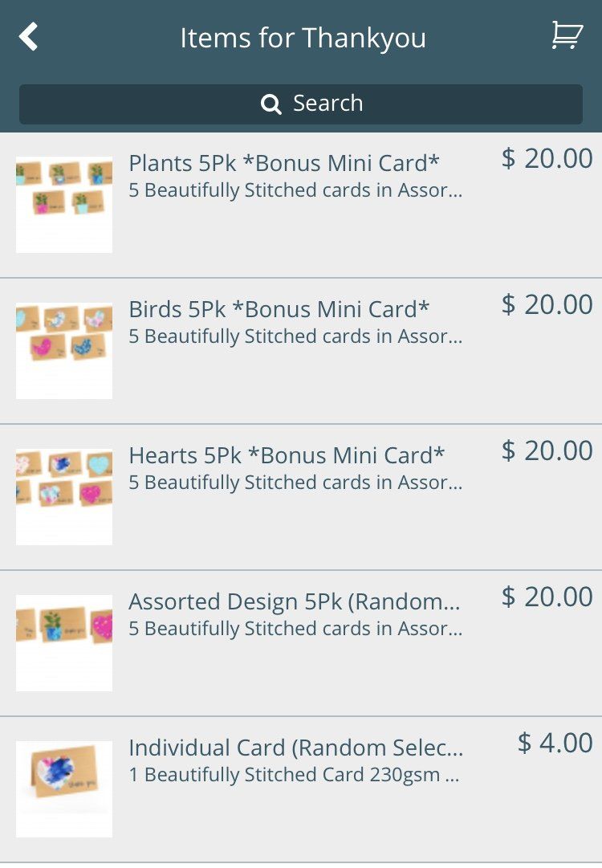Screen dimensions: 602x868
Task: View the Birds 5Pk product image
Action: [63, 348]
